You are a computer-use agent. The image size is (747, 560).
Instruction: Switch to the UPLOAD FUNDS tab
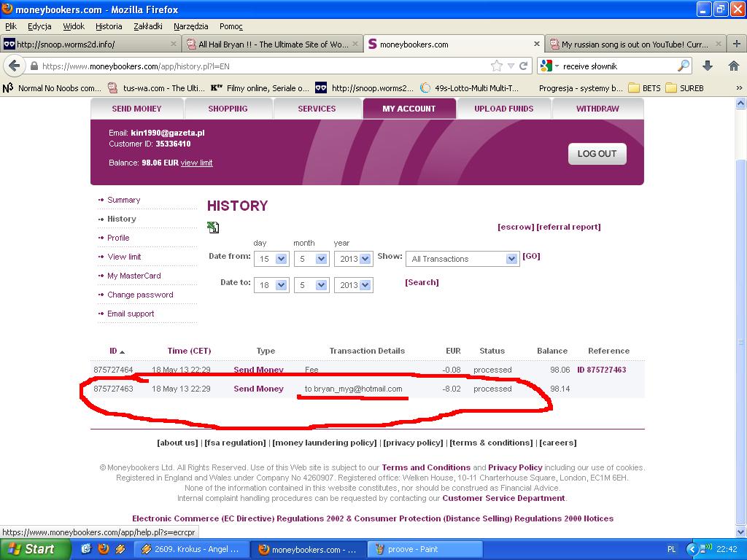pos(504,109)
